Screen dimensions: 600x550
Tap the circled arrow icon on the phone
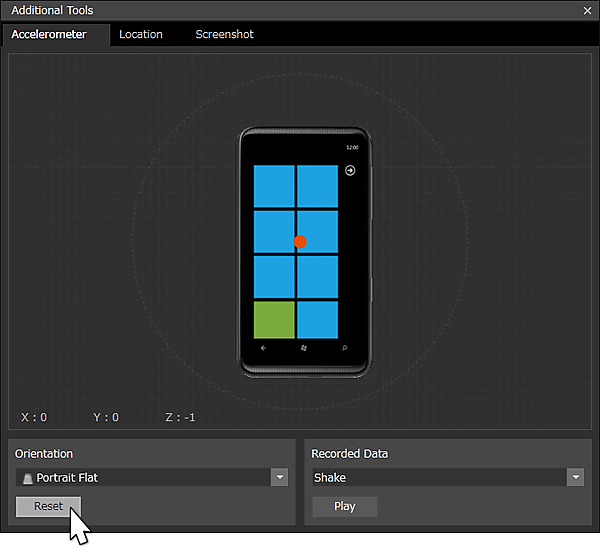coord(350,171)
